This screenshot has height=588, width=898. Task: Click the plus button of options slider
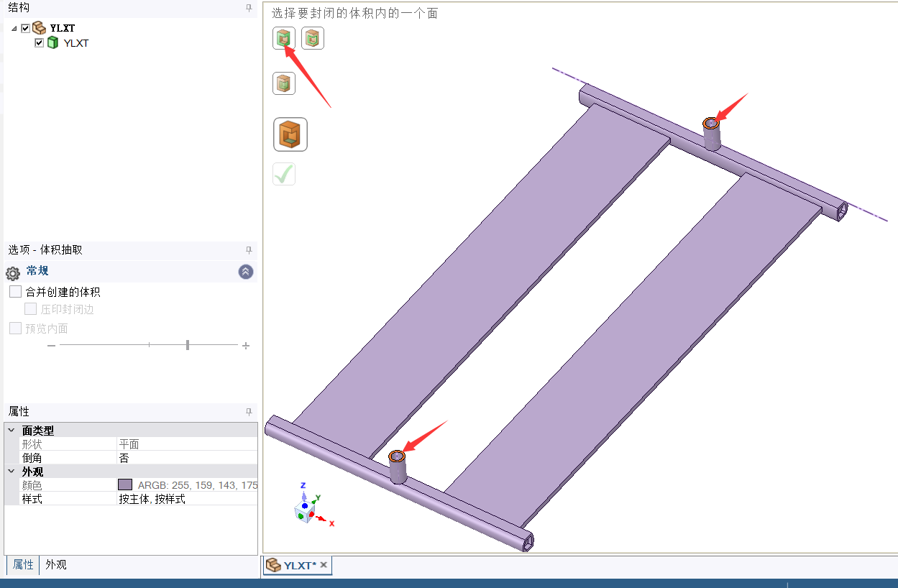pos(246,346)
